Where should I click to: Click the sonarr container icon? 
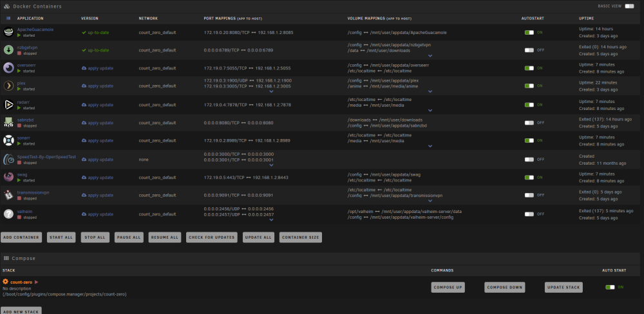(x=8, y=140)
